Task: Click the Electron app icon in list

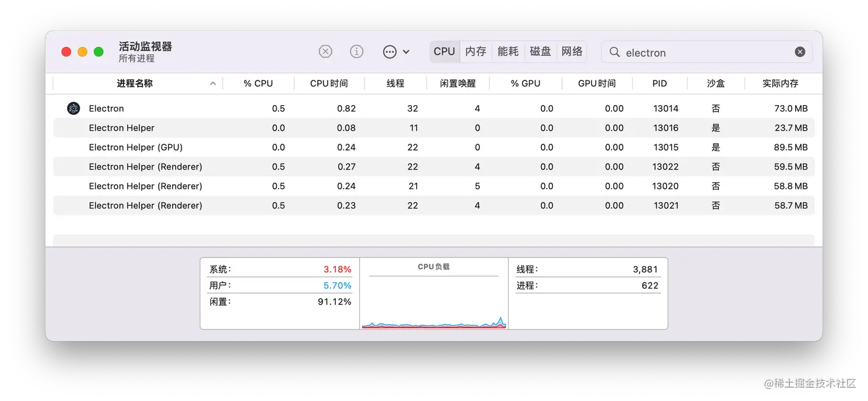Action: tap(73, 108)
